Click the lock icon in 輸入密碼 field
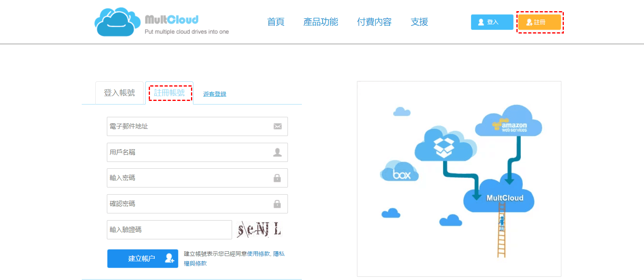This screenshot has width=644, height=280. click(x=277, y=178)
